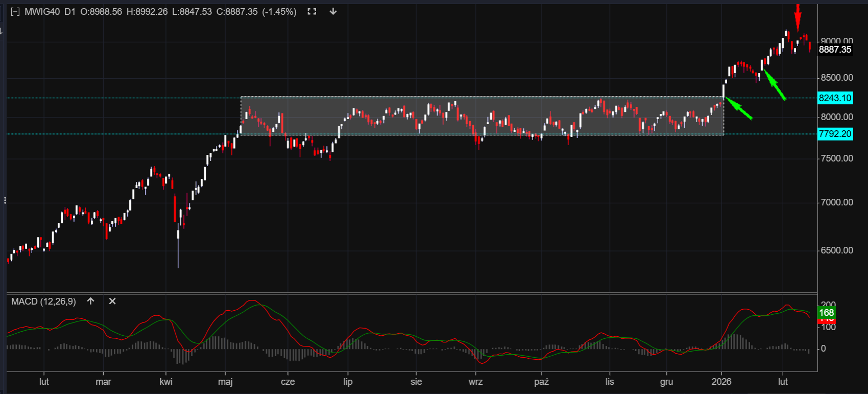Click the MWIG40 symbol name
This screenshot has height=394, width=868.
(42, 12)
